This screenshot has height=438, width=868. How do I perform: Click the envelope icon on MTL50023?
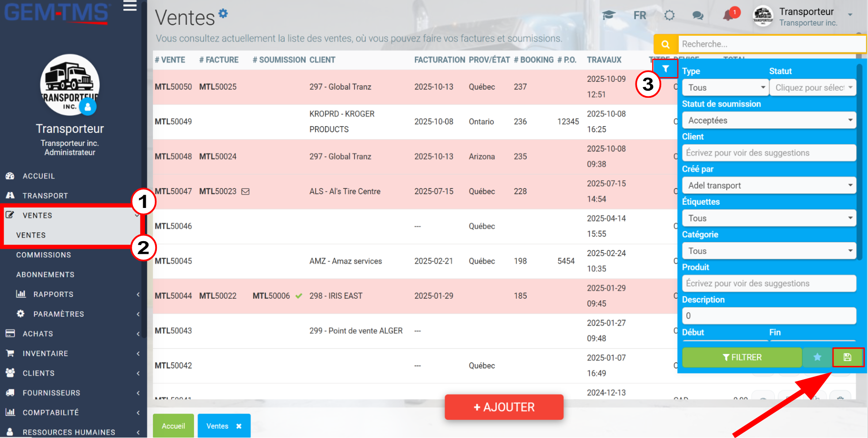coord(245,192)
